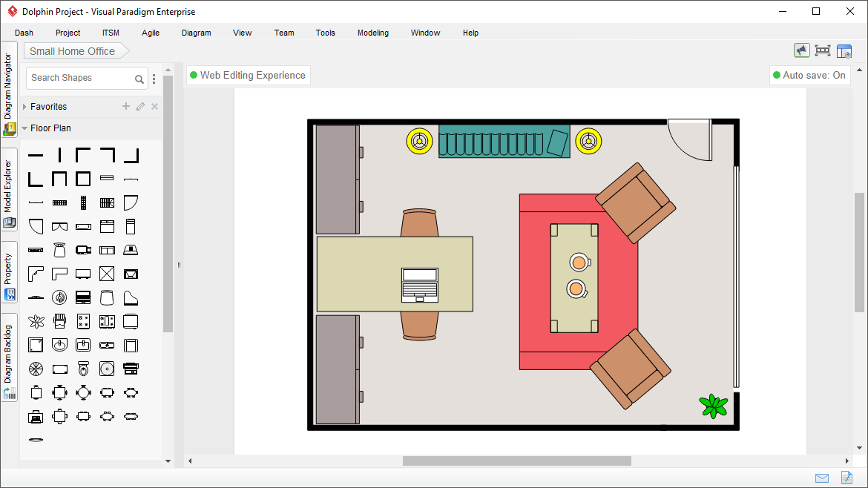Select the grand piano shape

click(x=131, y=298)
